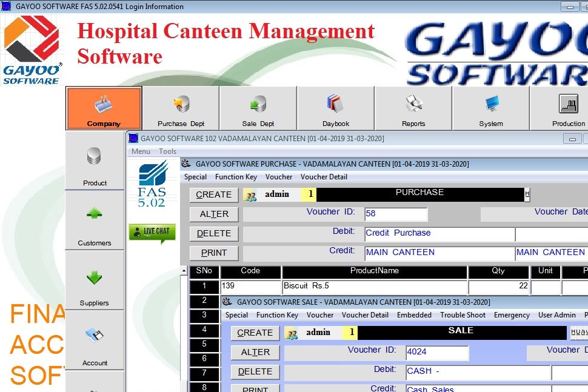The image size is (588, 392).
Task: Click the Gayoo Software logo at top left
Action: [x=32, y=50]
